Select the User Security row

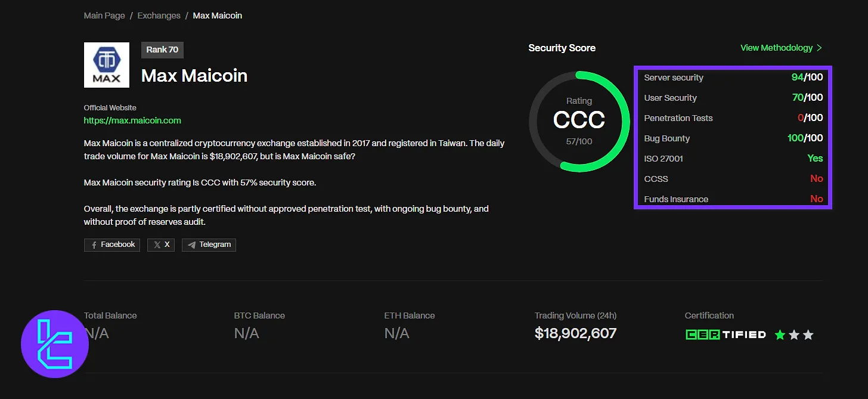(733, 98)
